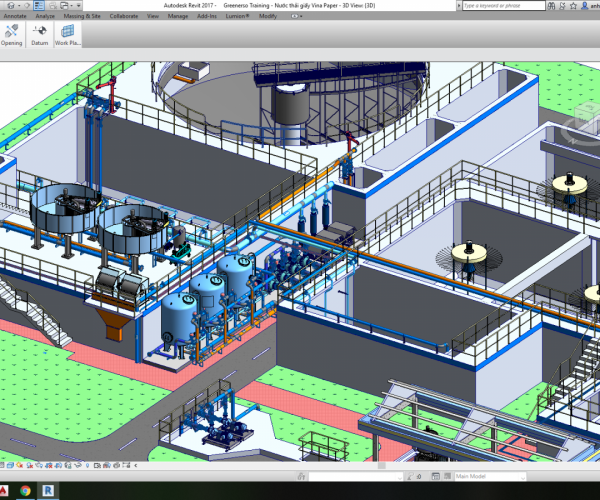Switch to the Modify tab
The width and height of the screenshot is (600, 500).
[268, 17]
